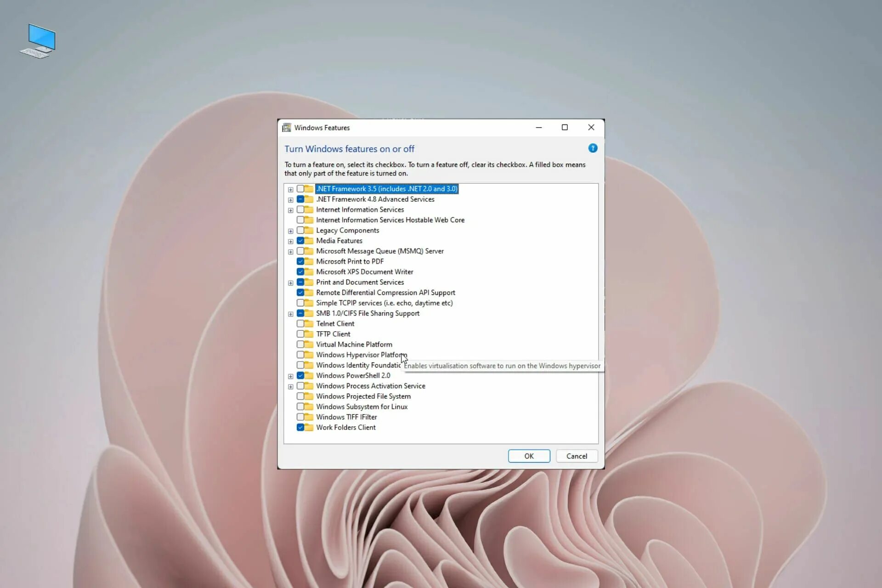
Task: Select the Windows Projected File System item
Action: pyautogui.click(x=363, y=396)
